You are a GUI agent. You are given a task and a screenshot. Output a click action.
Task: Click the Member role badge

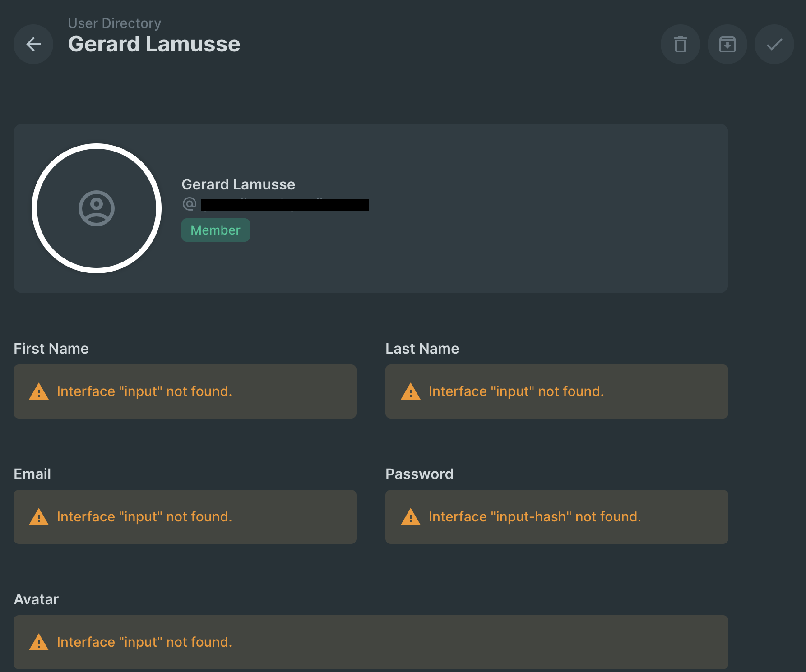click(x=216, y=230)
